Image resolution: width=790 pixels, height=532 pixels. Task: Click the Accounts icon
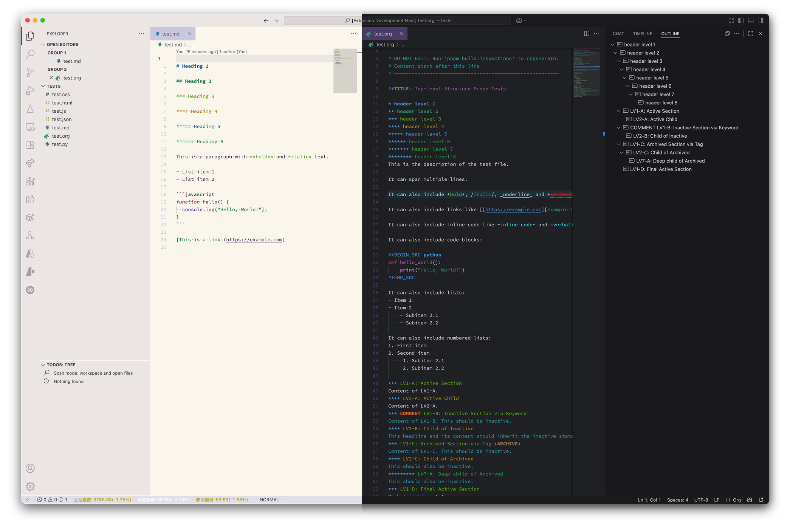(x=30, y=468)
